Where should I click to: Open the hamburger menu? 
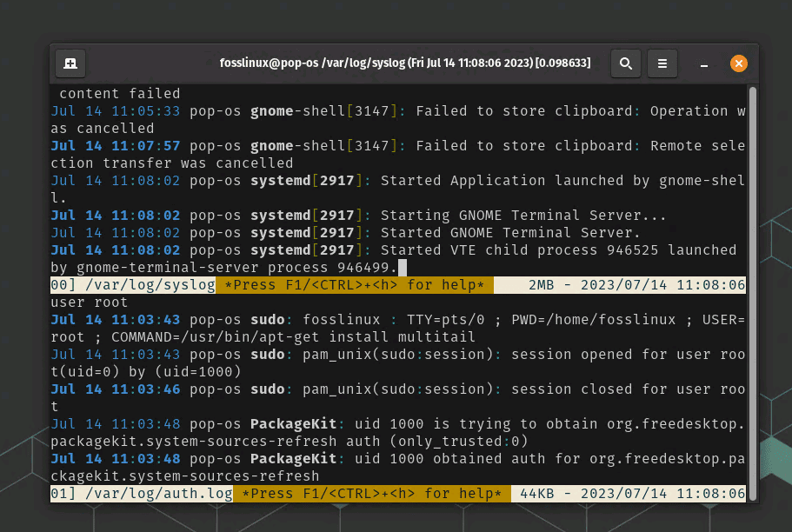pyautogui.click(x=662, y=63)
